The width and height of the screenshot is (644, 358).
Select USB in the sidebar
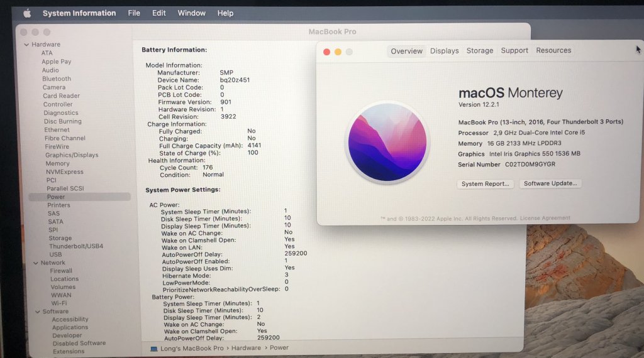tap(55, 254)
